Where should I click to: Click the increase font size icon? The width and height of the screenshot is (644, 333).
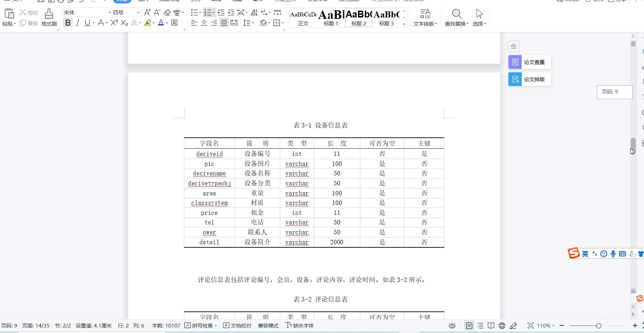point(147,13)
